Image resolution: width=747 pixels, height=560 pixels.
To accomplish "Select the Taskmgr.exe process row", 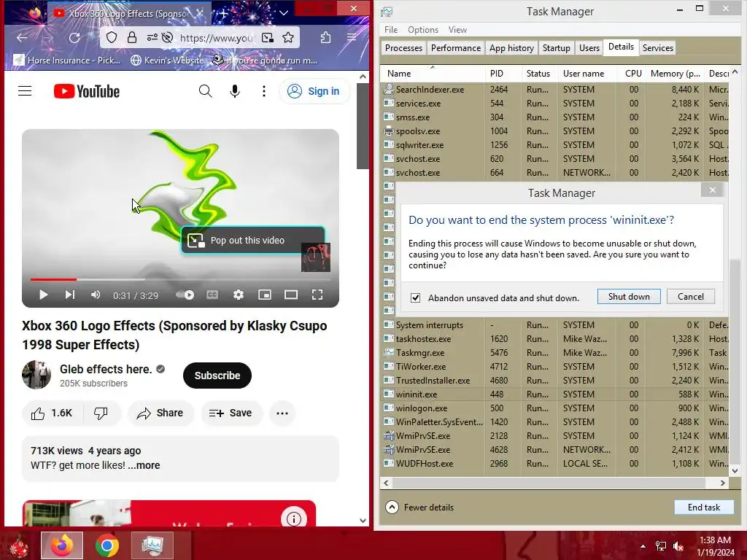I will [555, 353].
